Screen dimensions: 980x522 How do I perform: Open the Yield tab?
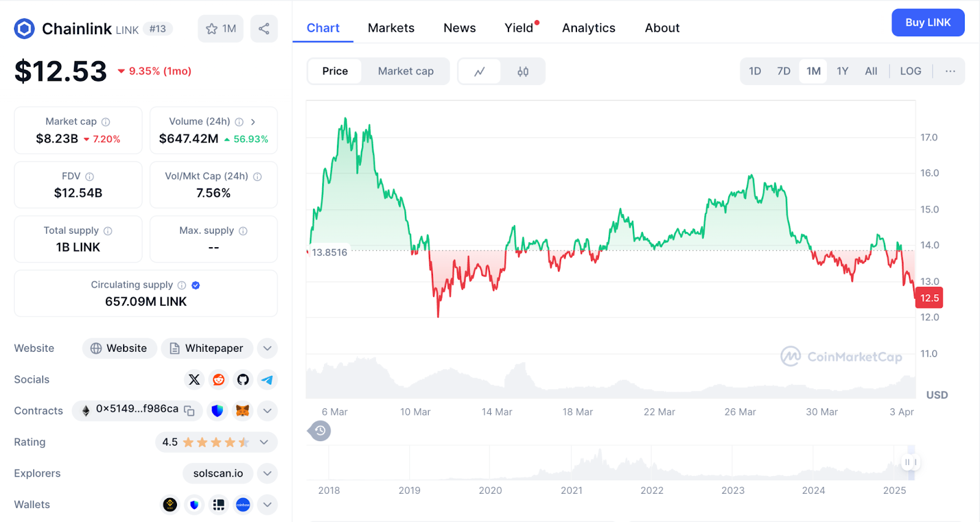coord(519,28)
